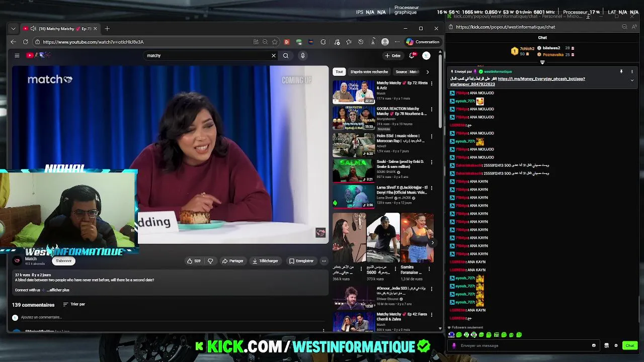Show next filter chips arrow

coord(428,72)
